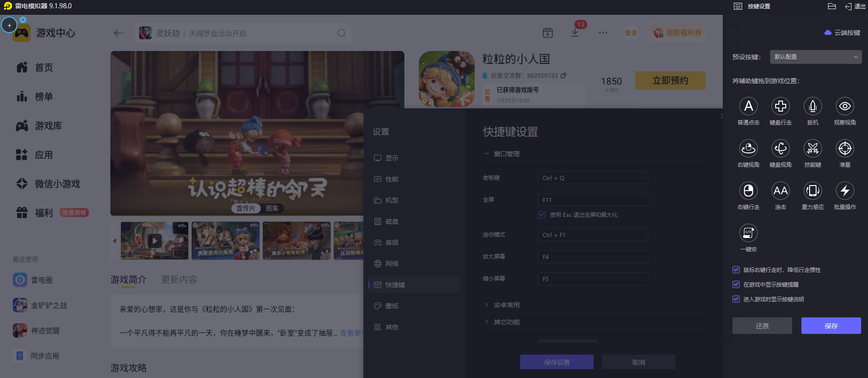Open 显示 settings tab
The width and height of the screenshot is (868, 378).
pyautogui.click(x=414, y=158)
